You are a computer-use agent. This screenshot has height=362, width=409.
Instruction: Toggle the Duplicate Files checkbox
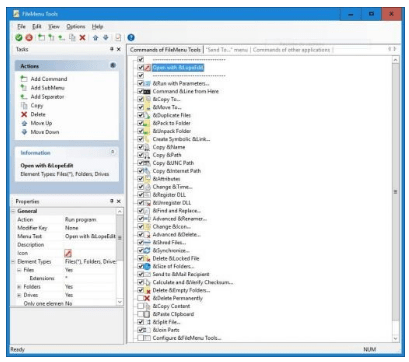[x=141, y=115]
